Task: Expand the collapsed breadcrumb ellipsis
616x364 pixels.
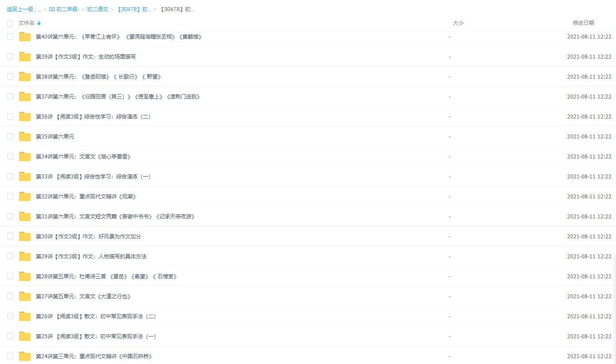Action: point(39,9)
